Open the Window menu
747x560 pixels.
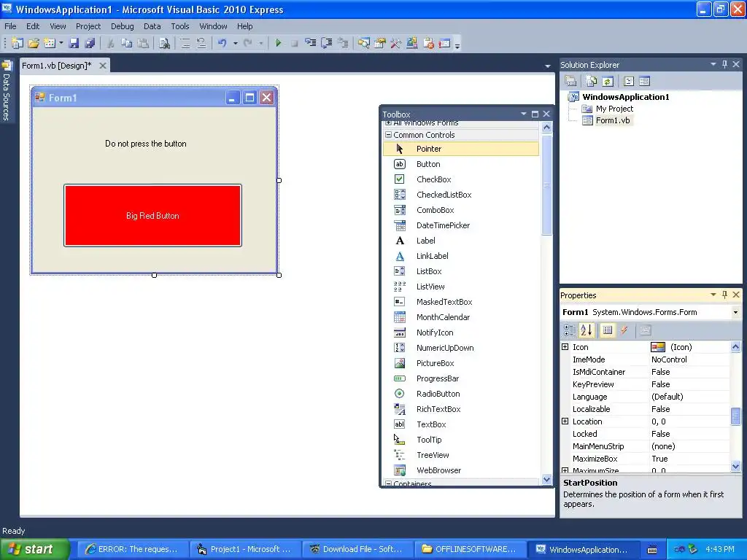click(213, 26)
